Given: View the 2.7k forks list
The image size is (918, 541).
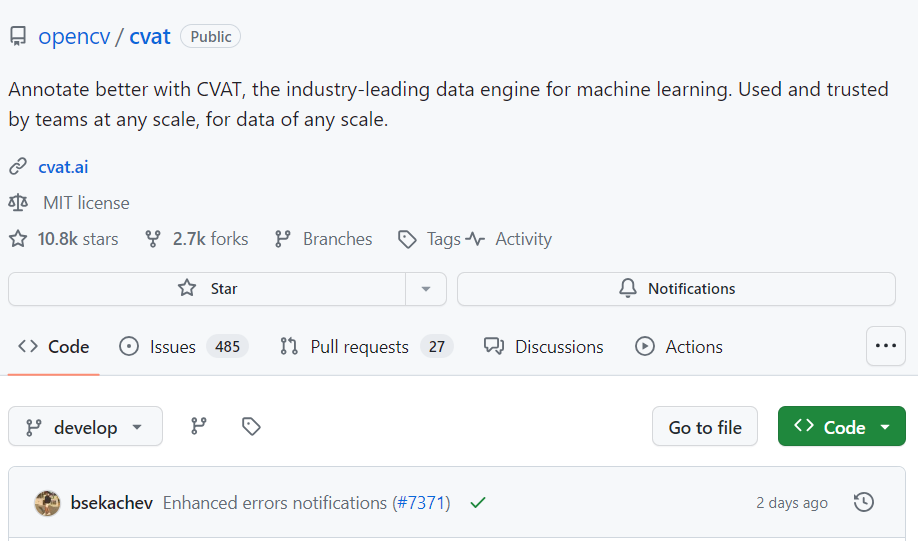Looking at the screenshot, I should coord(210,239).
